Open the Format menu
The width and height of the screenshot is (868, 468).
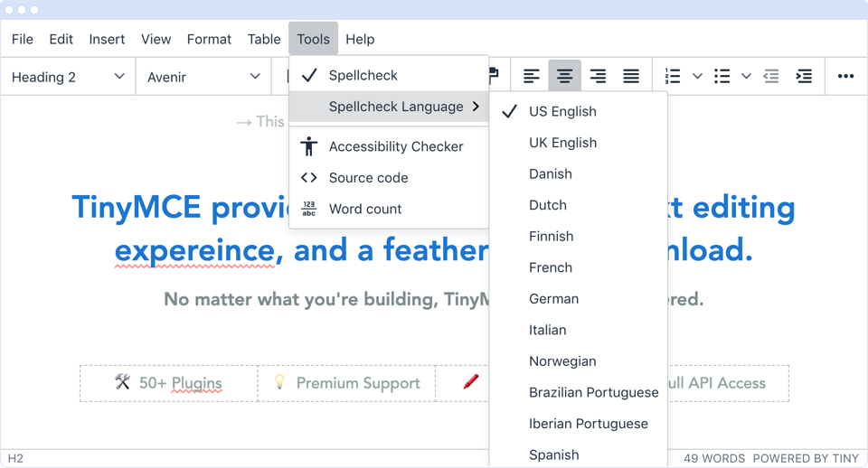pyautogui.click(x=209, y=39)
